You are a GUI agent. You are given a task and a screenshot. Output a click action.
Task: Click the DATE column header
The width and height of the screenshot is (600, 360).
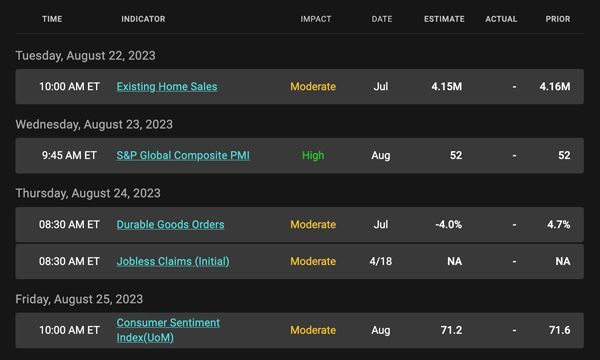[x=382, y=19]
